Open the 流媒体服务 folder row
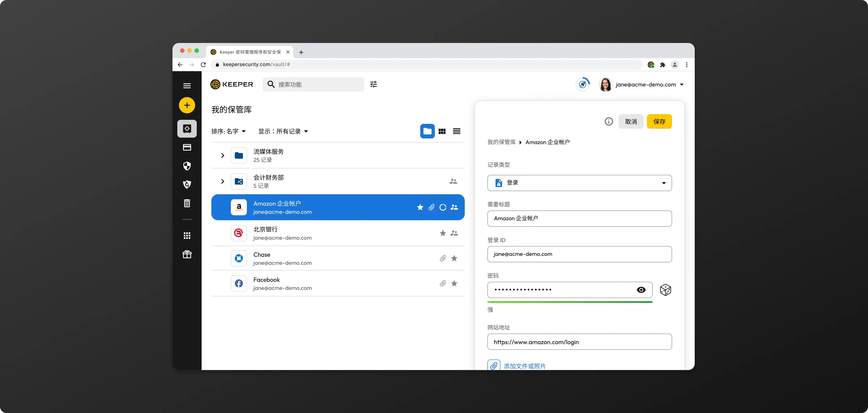868x413 pixels. coord(338,155)
